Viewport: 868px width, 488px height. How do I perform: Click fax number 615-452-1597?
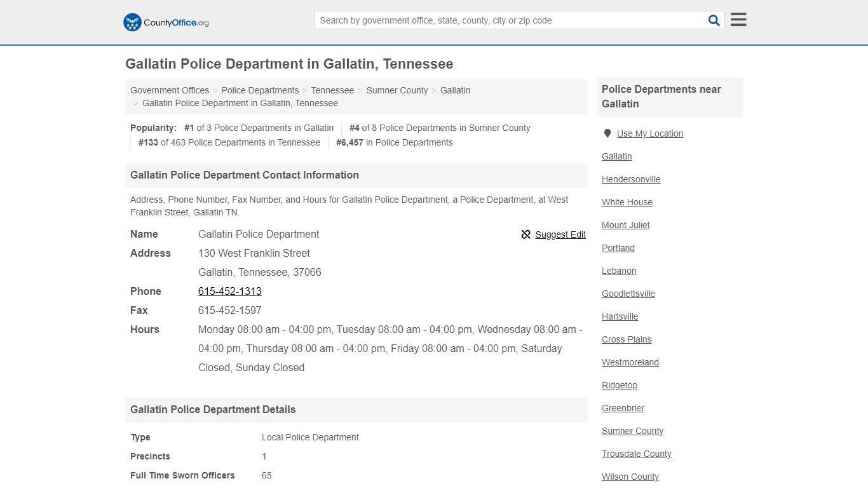click(x=230, y=310)
